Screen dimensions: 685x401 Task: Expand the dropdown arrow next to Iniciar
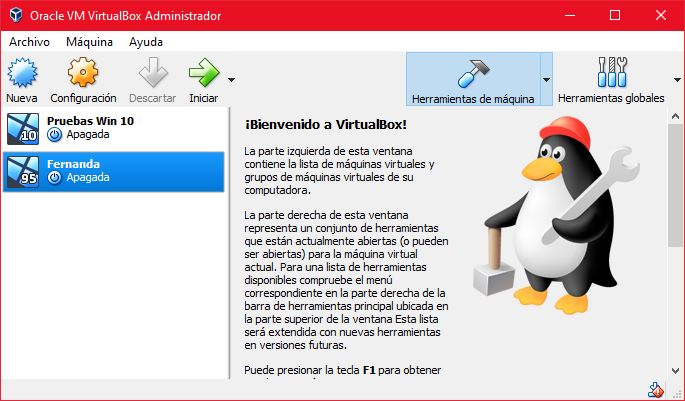(232, 80)
